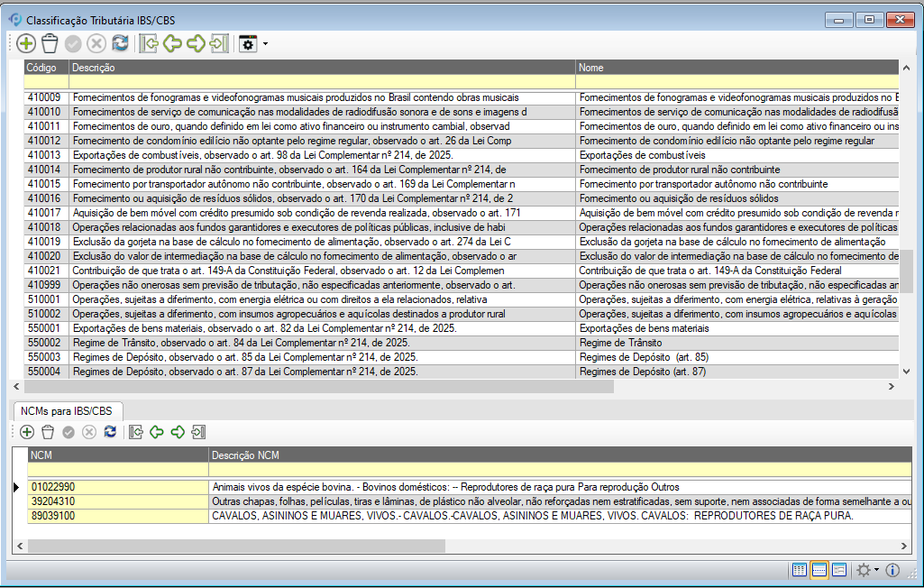Sort by the Nome column header

[737, 68]
